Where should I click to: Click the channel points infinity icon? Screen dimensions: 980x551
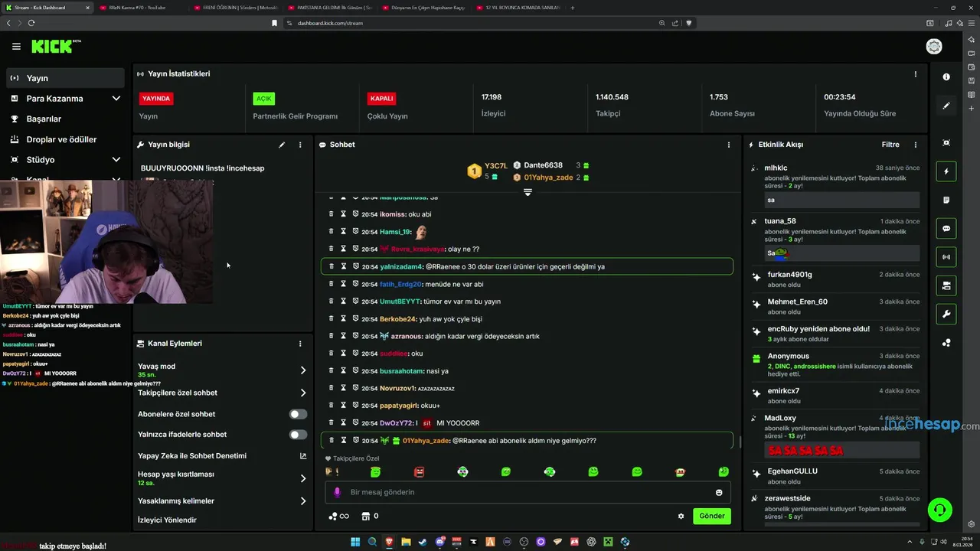click(x=338, y=516)
